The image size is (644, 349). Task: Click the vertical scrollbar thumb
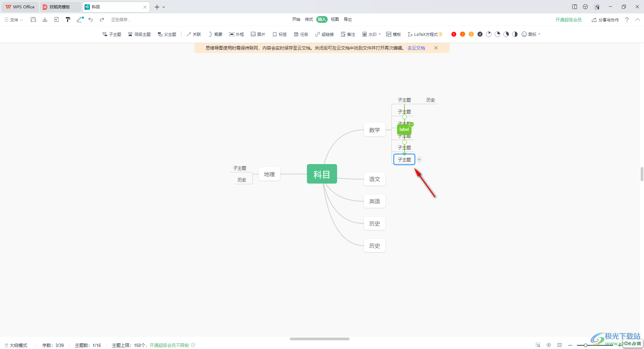pos(642,174)
